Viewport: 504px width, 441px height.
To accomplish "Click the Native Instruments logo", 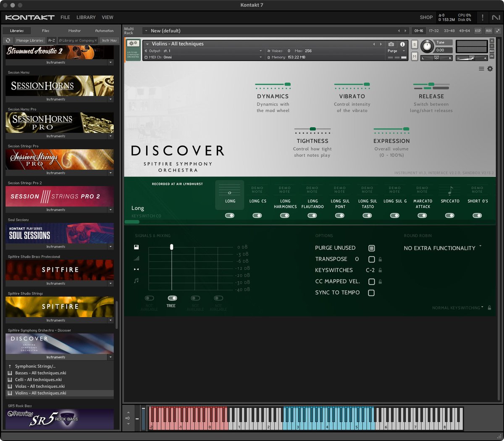I will [496, 17].
